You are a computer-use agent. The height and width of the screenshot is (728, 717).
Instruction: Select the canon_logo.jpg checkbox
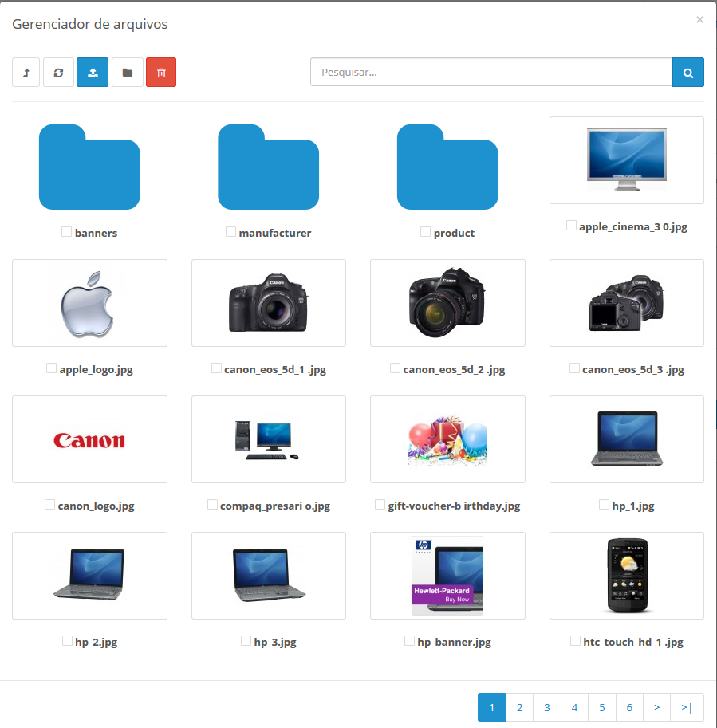click(50, 505)
